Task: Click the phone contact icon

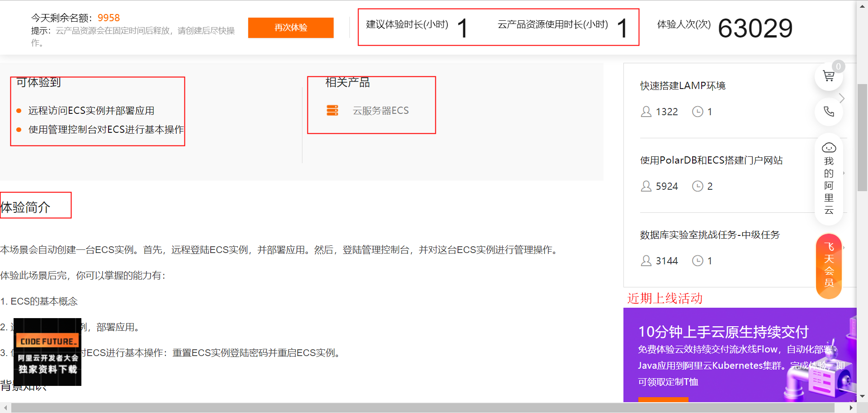Action: pos(829,112)
